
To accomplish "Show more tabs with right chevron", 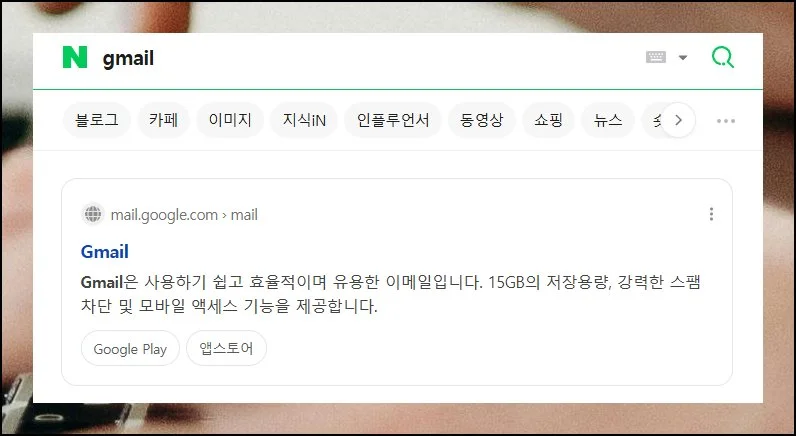I will click(x=678, y=120).
